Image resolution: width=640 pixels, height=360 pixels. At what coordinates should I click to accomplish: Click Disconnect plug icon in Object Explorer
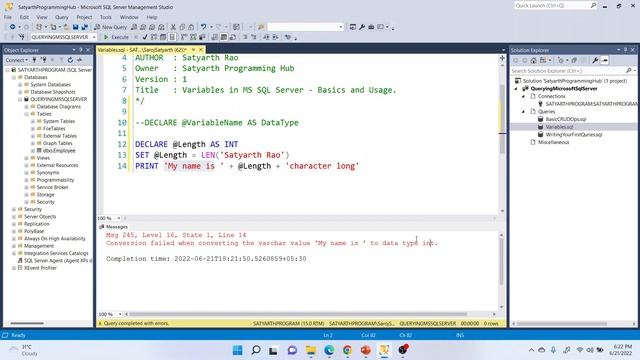pyautogui.click(x=44, y=60)
